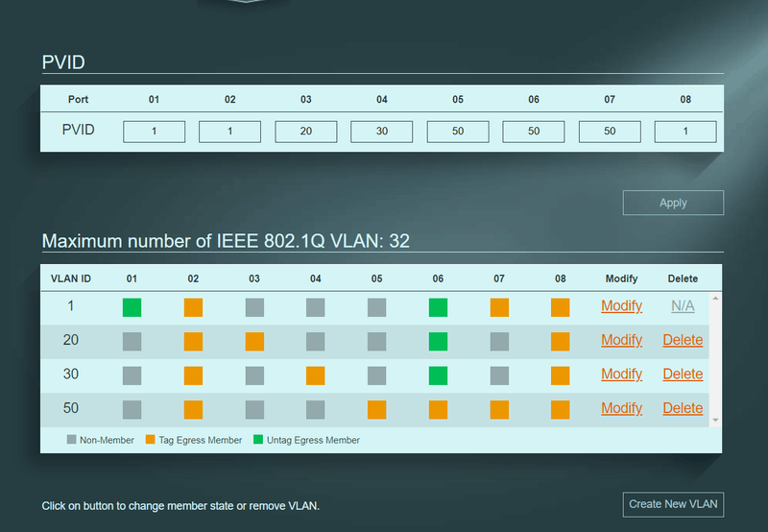Toggle VLAN 50 port 03 gray square
Image resolution: width=768 pixels, height=532 pixels.
(x=254, y=409)
